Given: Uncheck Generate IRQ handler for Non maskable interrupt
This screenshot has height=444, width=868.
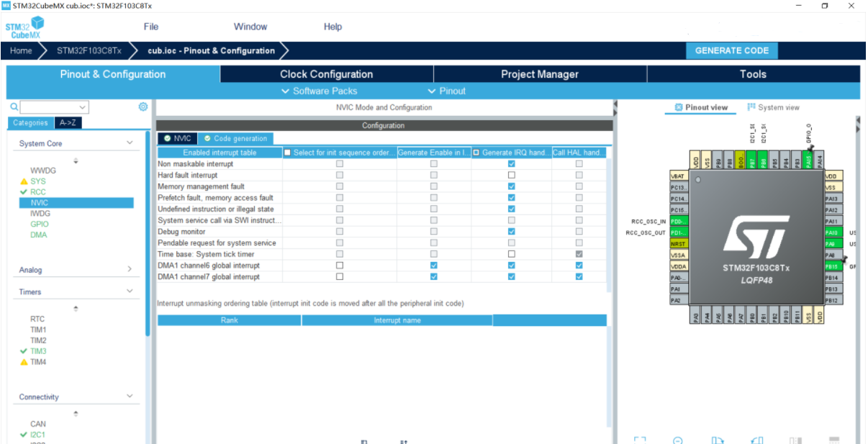Looking at the screenshot, I should click(511, 164).
